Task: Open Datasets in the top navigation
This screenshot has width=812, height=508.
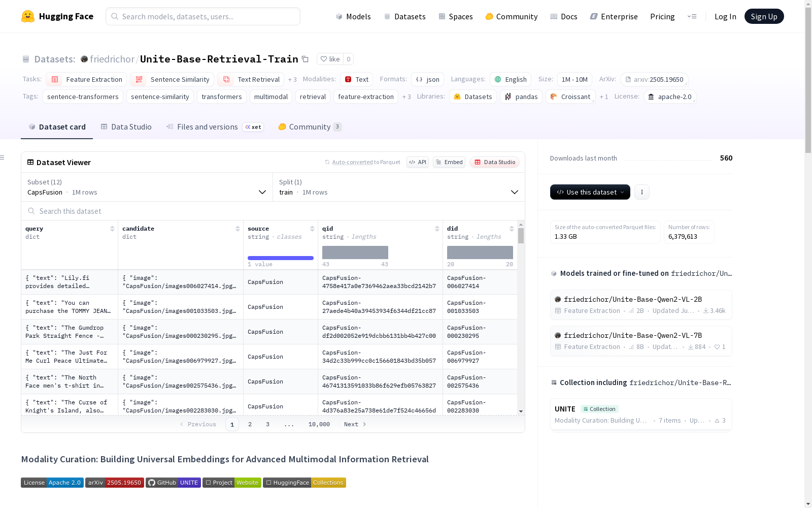Action: click(x=404, y=16)
